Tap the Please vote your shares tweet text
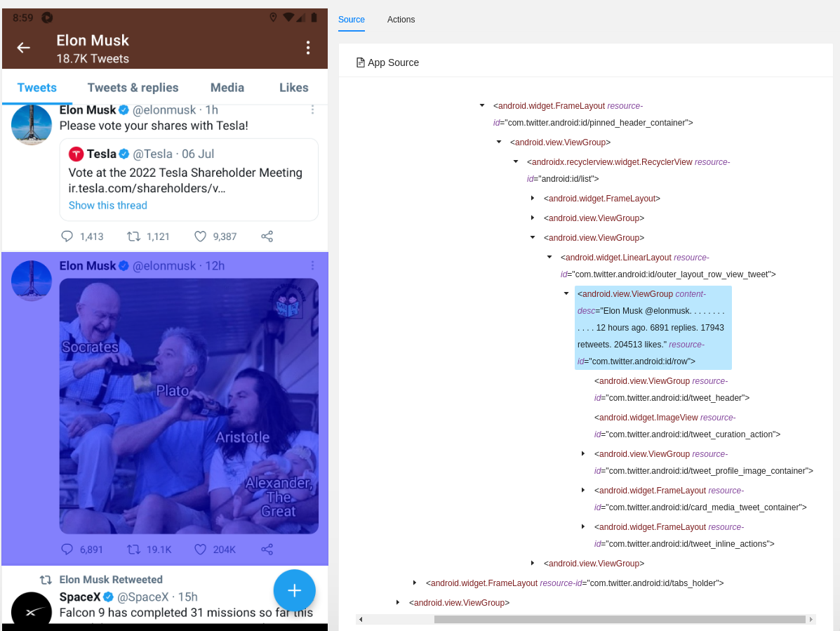The image size is (840, 631). 154,126
